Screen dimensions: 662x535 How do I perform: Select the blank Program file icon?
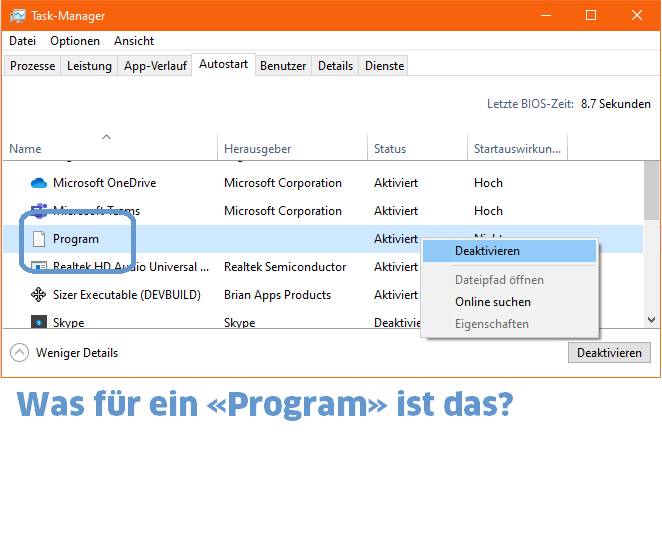tap(39, 239)
